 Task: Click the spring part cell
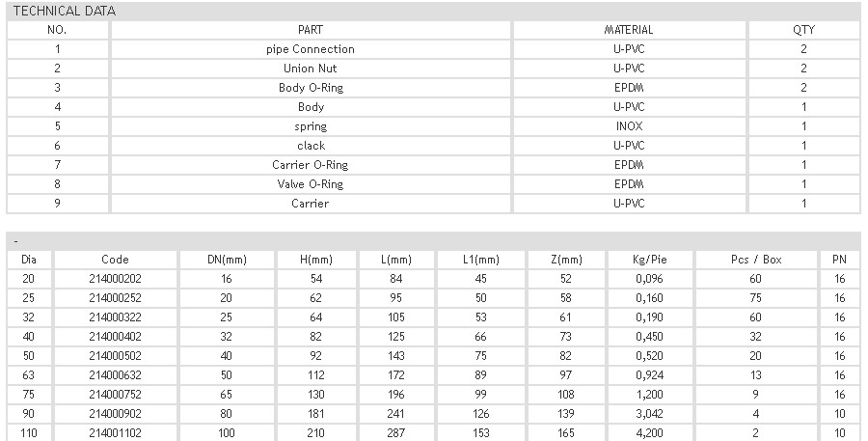pyautogui.click(x=310, y=126)
